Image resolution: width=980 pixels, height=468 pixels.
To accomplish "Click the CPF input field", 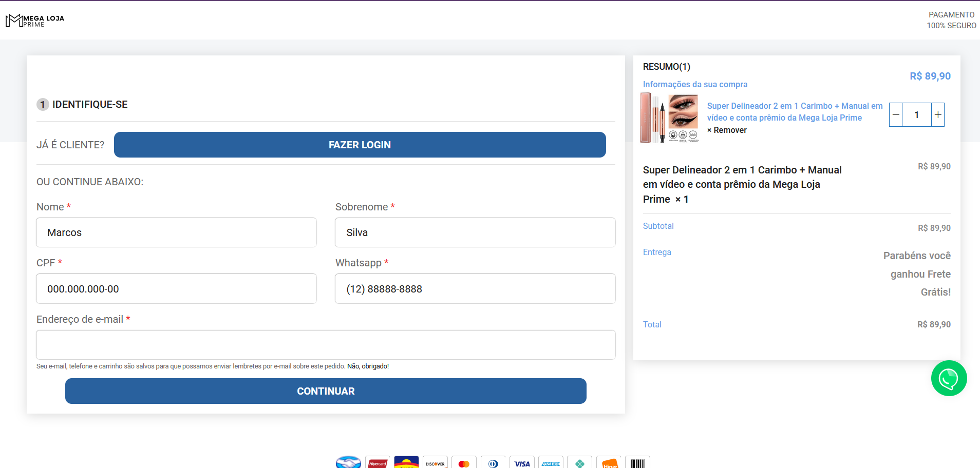I will (176, 289).
